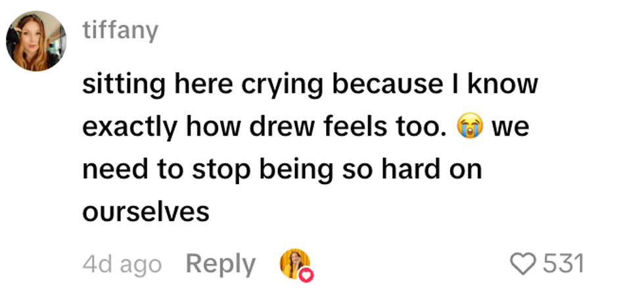
Task: Click the line "need to stop being so hard on"
Action: click(x=282, y=169)
